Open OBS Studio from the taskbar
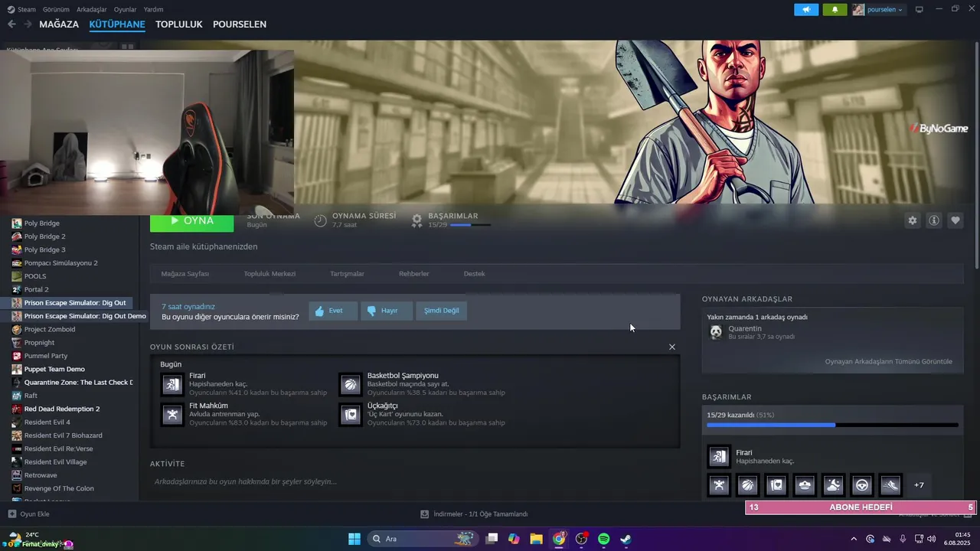Viewport: 980px width, 551px height. (581, 539)
